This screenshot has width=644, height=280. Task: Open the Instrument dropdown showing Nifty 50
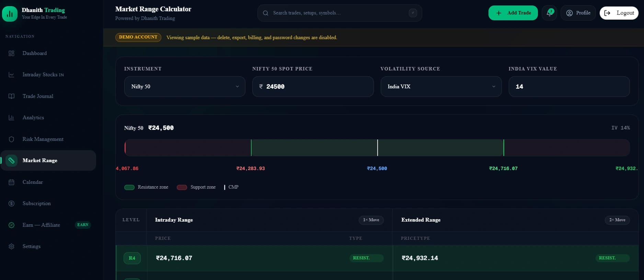coord(185,87)
